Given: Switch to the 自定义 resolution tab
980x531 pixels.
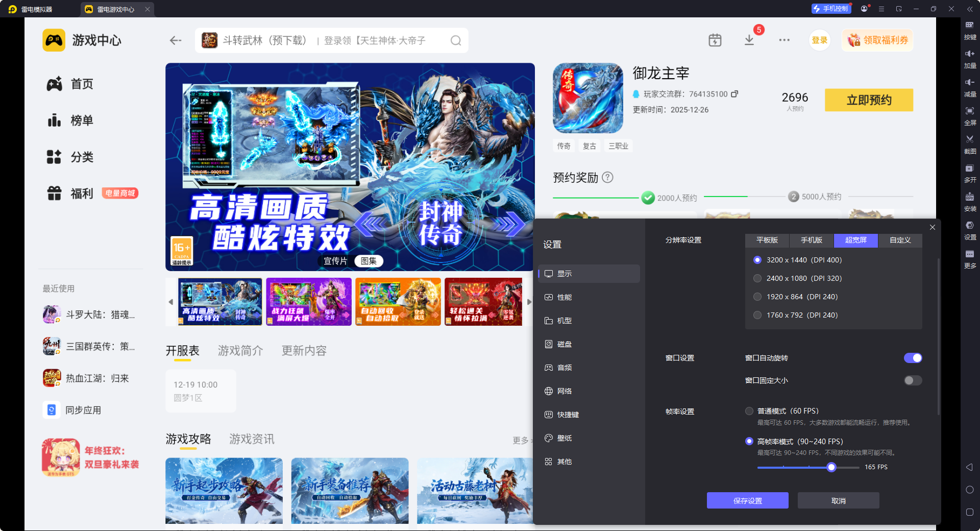Looking at the screenshot, I should coord(900,240).
